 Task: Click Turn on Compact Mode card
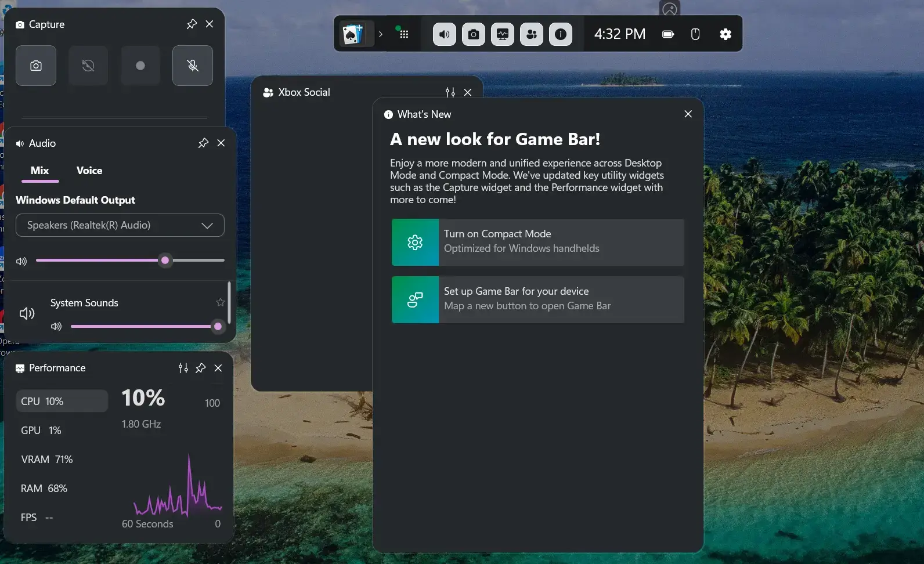tap(538, 242)
